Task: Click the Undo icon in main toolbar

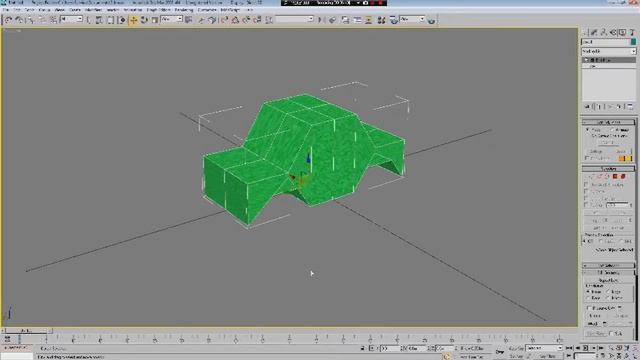Action: (8, 20)
